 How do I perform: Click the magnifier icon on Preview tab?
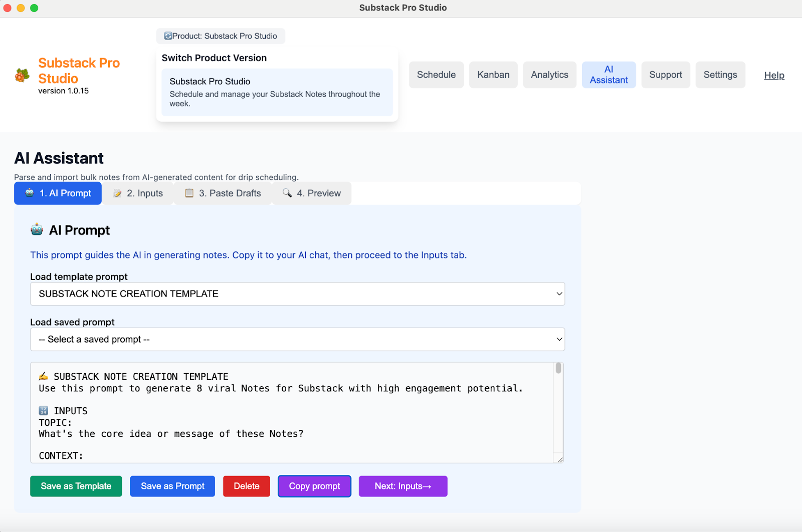[x=287, y=193]
